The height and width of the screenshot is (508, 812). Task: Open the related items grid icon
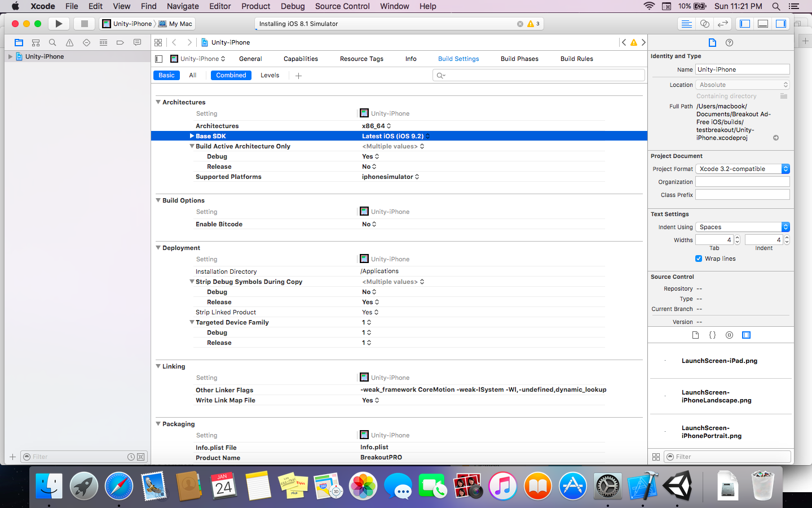(158, 42)
